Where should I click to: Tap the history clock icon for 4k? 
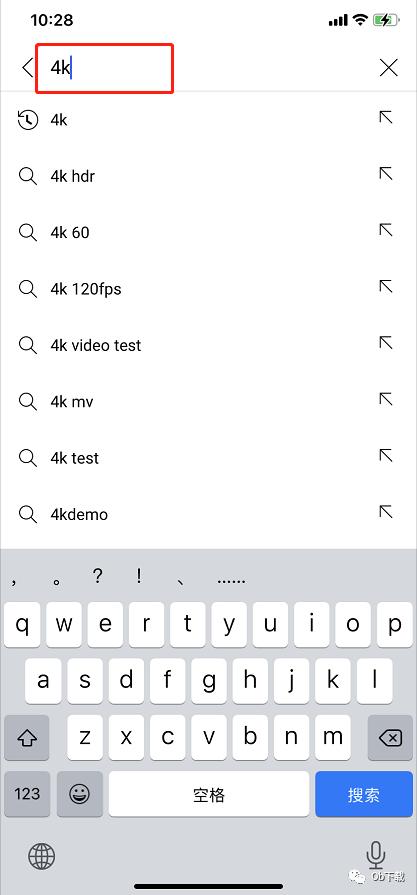pyautogui.click(x=27, y=120)
